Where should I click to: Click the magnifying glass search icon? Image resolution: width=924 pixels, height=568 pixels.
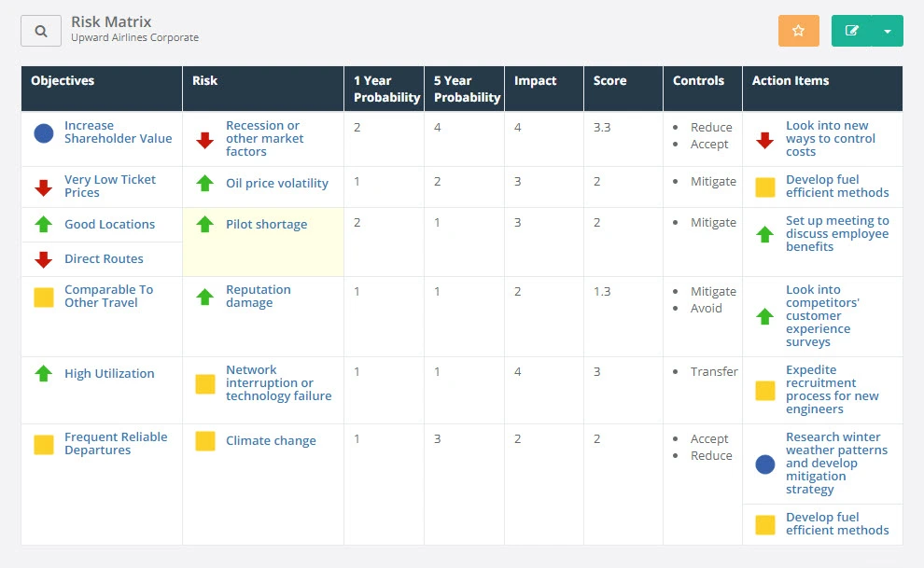[40, 30]
